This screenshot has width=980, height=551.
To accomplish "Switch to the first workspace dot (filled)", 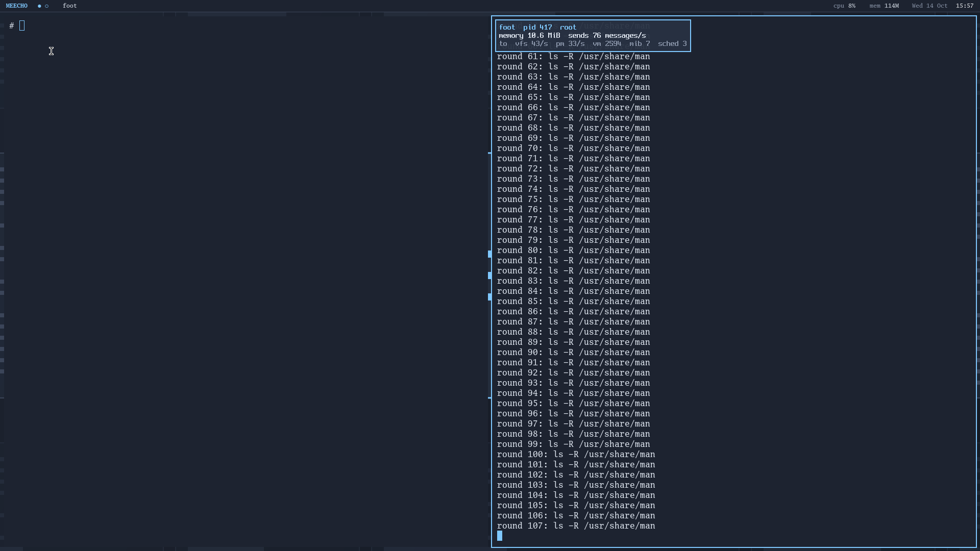I will click(39, 6).
